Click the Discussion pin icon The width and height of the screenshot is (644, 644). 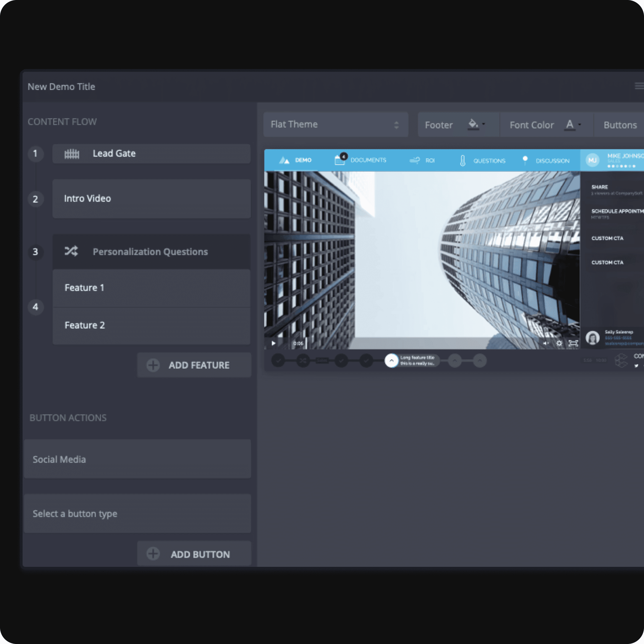pyautogui.click(x=525, y=160)
